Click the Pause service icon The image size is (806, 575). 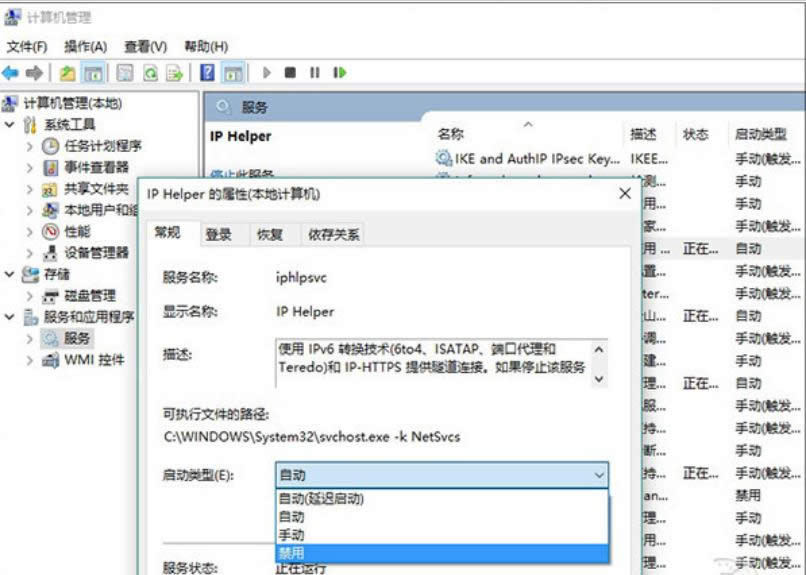[315, 73]
